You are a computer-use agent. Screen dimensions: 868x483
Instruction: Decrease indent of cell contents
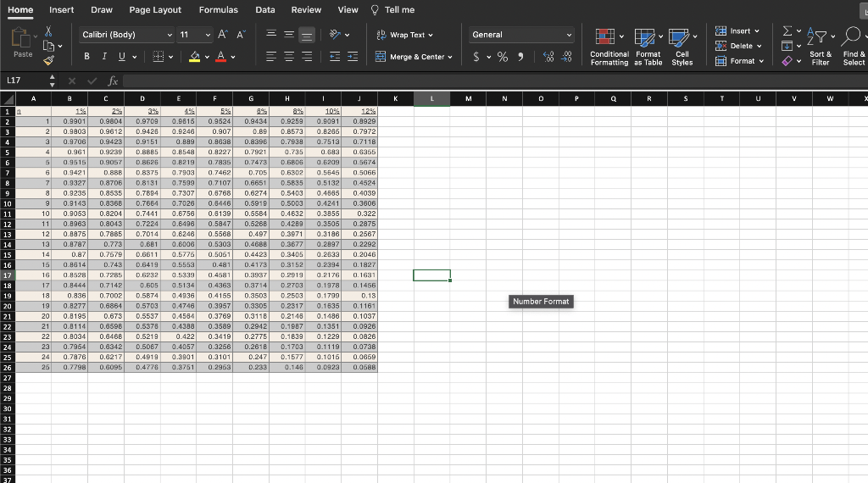335,57
